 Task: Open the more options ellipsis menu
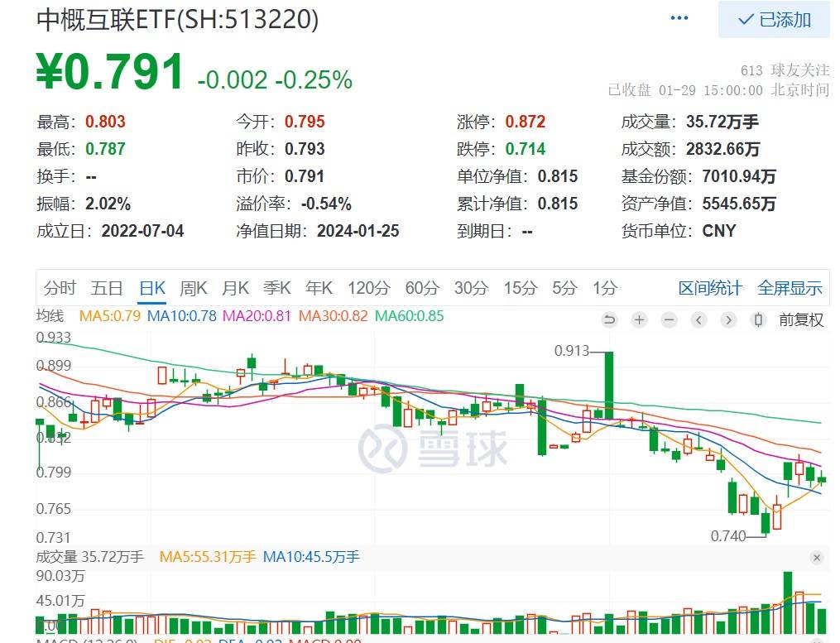pyautogui.click(x=679, y=17)
